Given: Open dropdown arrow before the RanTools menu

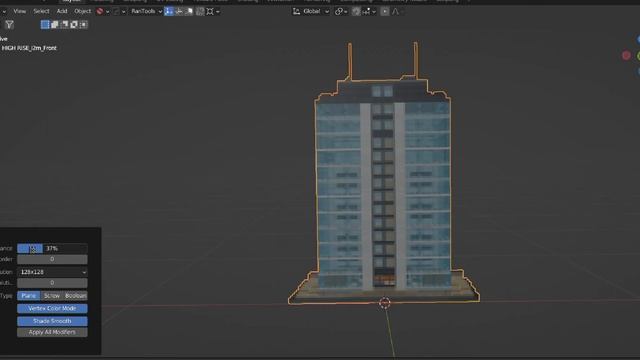Looking at the screenshot, I should 124,12.
